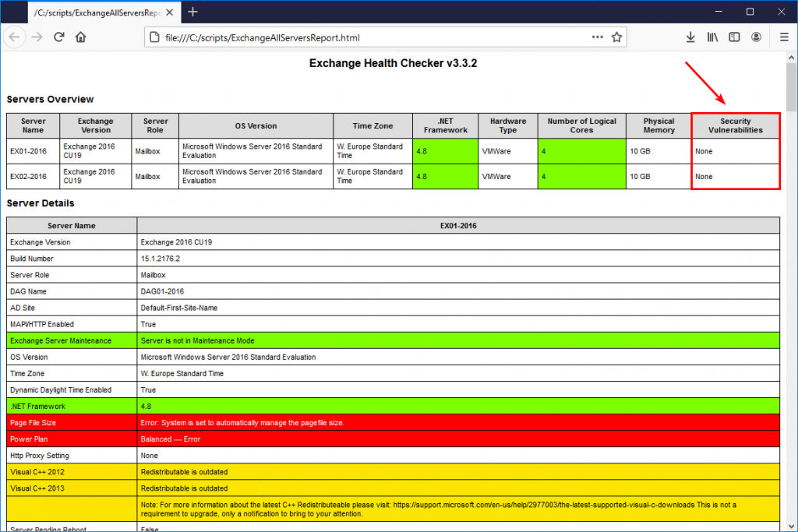Go forward to the next page
The height and width of the screenshot is (532, 798).
tap(37, 37)
